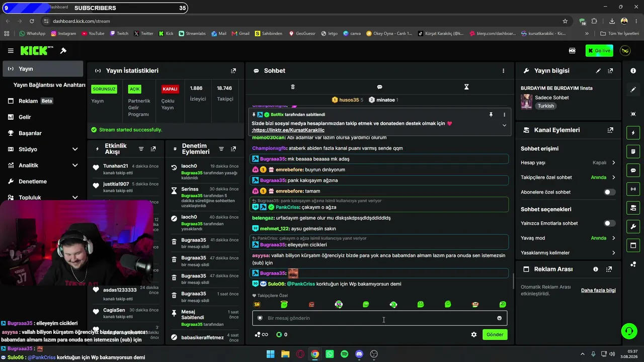Open the green headset support bubble
The height and width of the screenshot is (362, 644).
629,331
